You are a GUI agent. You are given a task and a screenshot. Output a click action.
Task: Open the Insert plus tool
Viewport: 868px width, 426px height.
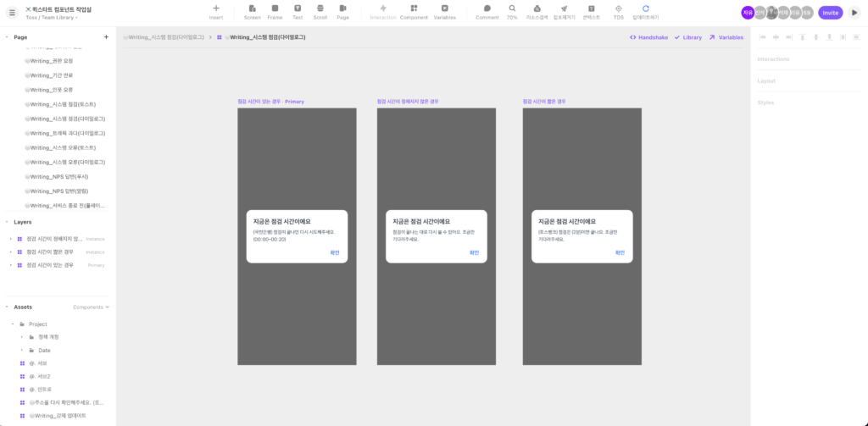tap(216, 12)
